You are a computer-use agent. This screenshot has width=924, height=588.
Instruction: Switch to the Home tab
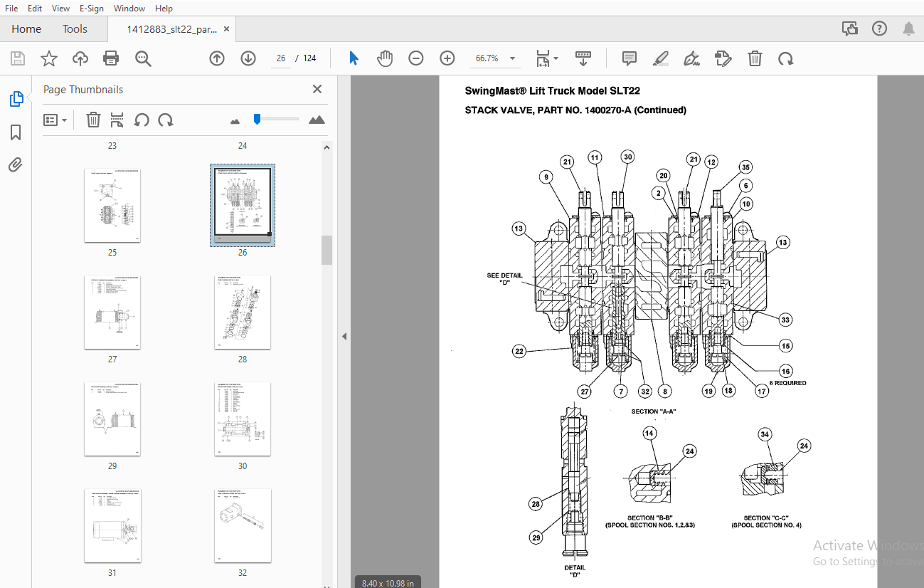click(26, 29)
